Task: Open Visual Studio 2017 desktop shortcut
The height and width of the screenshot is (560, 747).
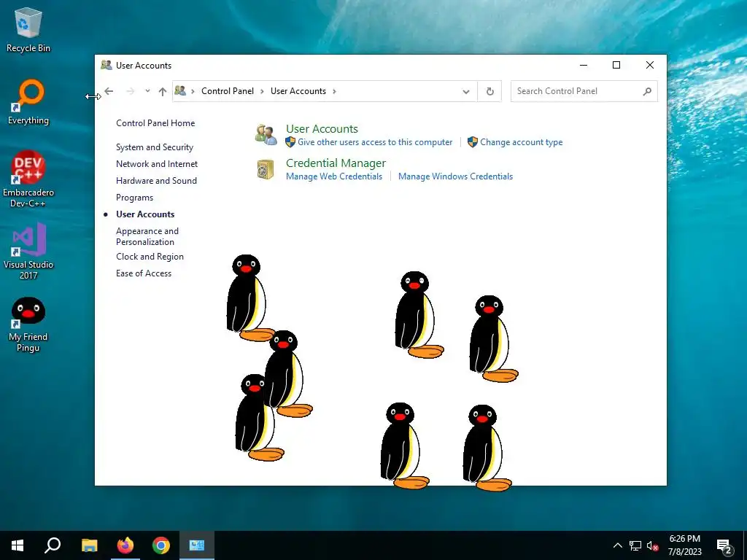Action: pos(28,251)
